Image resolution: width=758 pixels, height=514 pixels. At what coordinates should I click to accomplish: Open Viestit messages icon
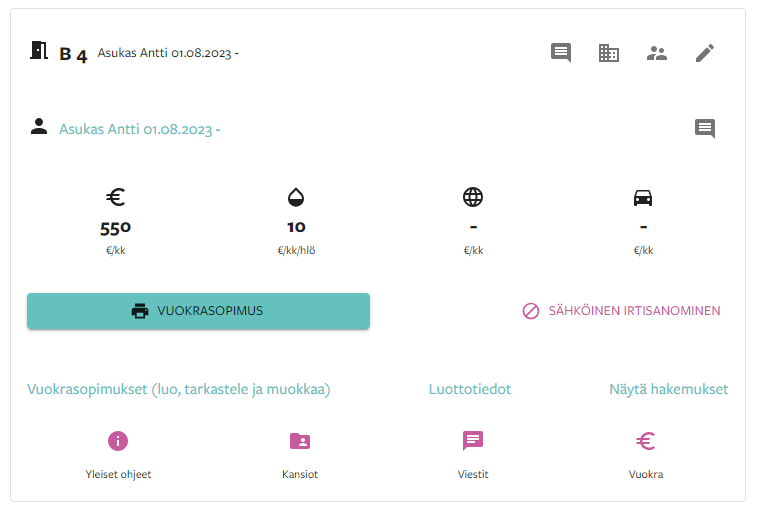473,441
